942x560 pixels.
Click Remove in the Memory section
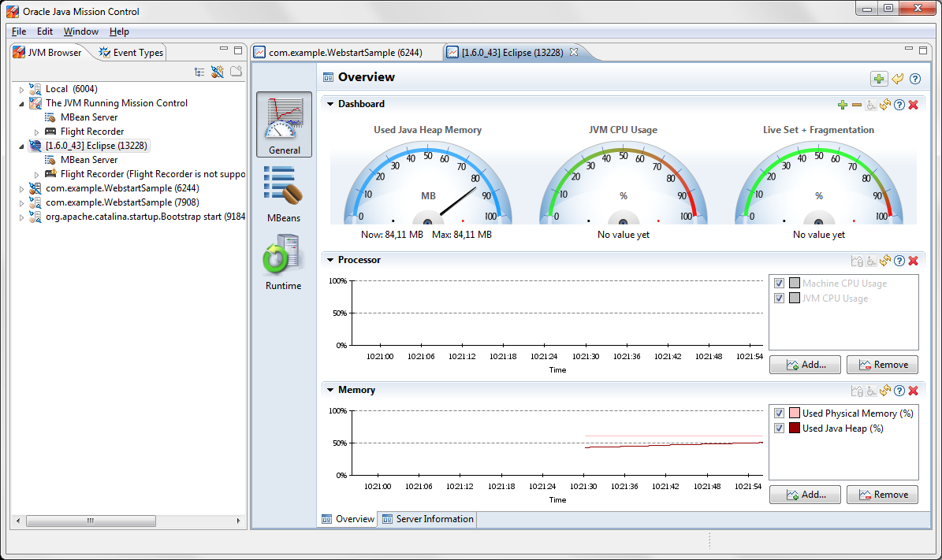pyautogui.click(x=883, y=495)
